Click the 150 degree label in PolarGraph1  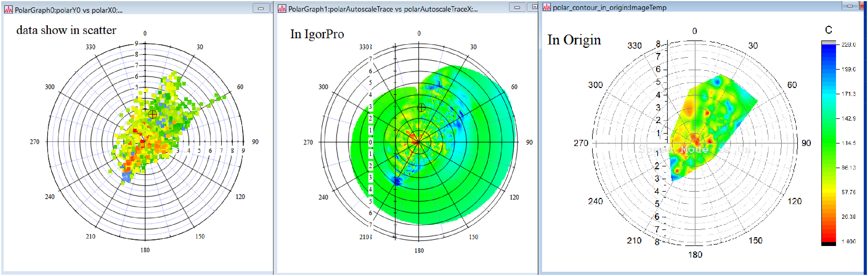(473, 237)
